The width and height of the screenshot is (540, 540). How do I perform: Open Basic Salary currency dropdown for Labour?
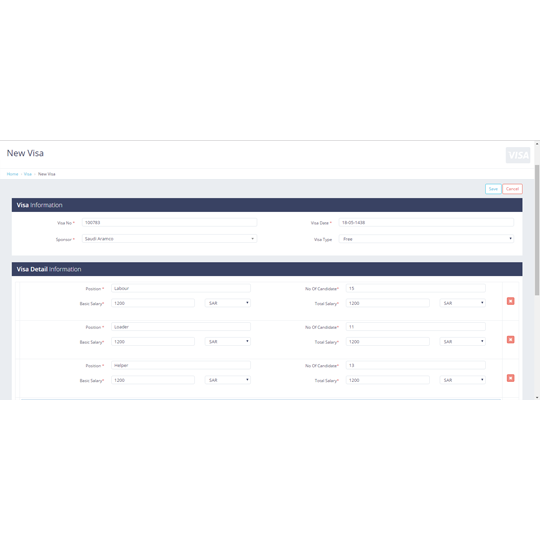pyautogui.click(x=228, y=303)
